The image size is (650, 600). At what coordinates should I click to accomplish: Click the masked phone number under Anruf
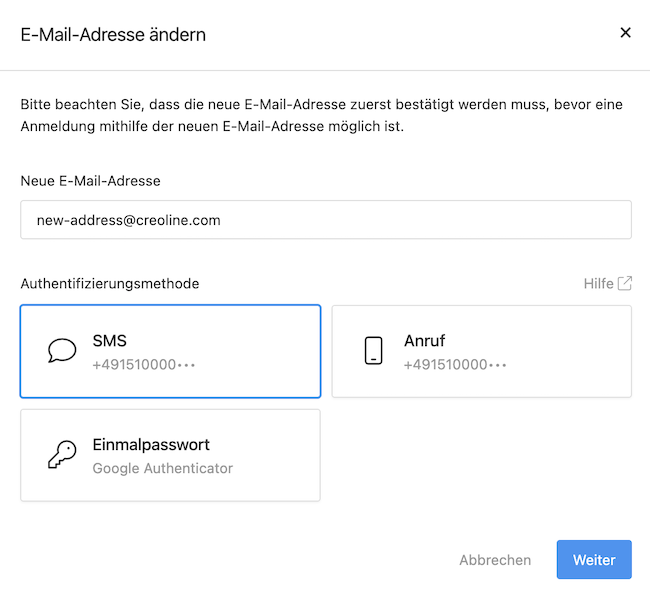[x=455, y=365]
